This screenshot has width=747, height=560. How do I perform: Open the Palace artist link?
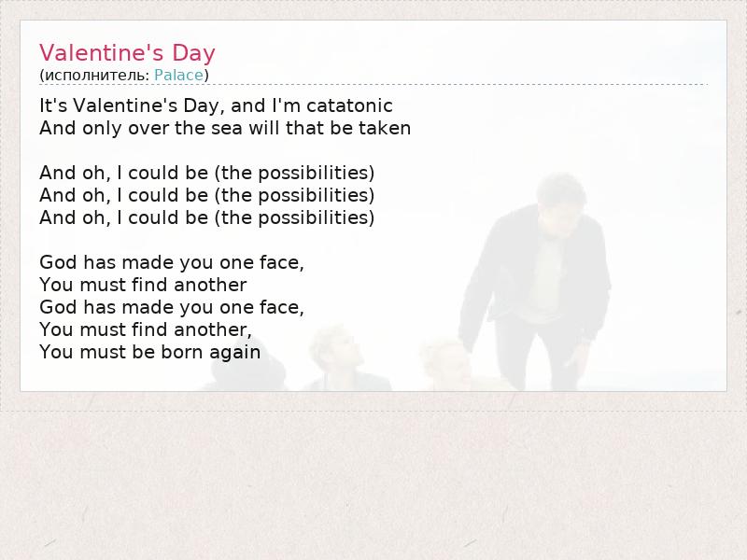pyautogui.click(x=178, y=75)
